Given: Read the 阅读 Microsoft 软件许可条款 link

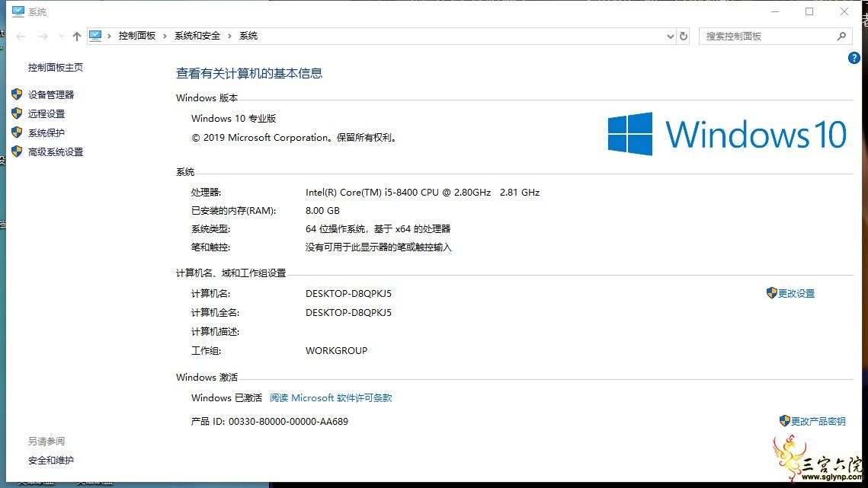Looking at the screenshot, I should [x=331, y=398].
